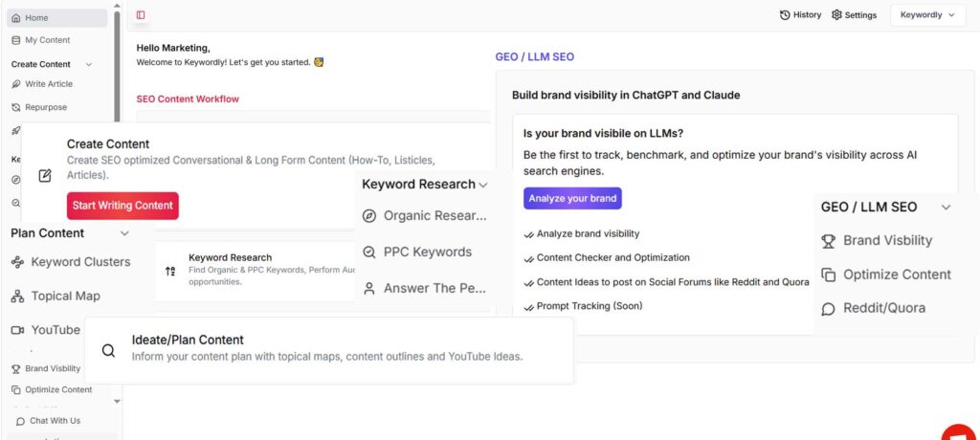Collapse the Keyword Research section chevron
Screen dimensions: 980x440
point(483,186)
